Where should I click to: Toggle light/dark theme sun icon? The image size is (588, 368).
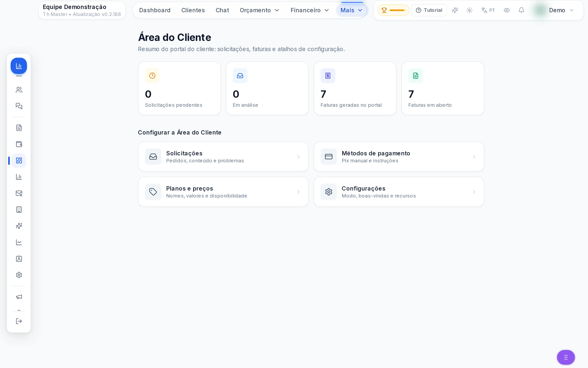469,10
